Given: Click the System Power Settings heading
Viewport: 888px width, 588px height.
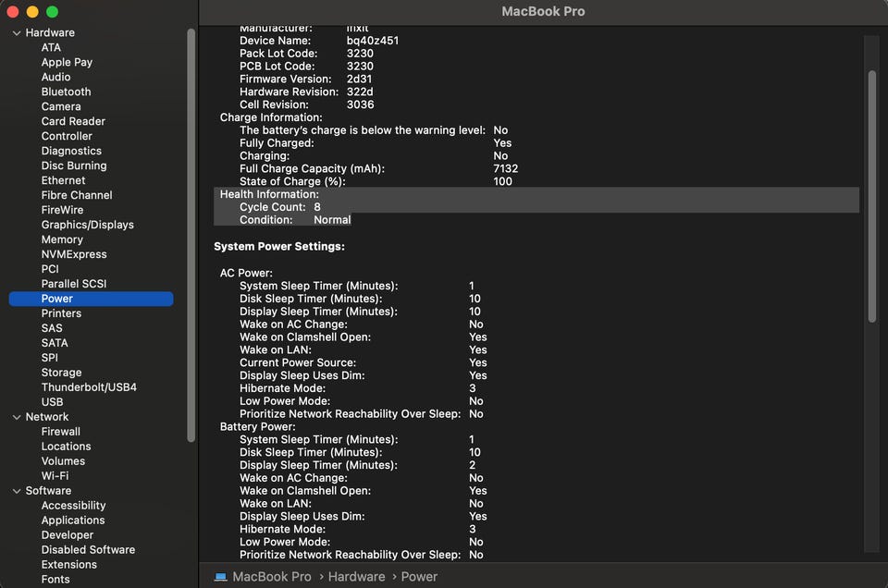Looking at the screenshot, I should pos(279,246).
